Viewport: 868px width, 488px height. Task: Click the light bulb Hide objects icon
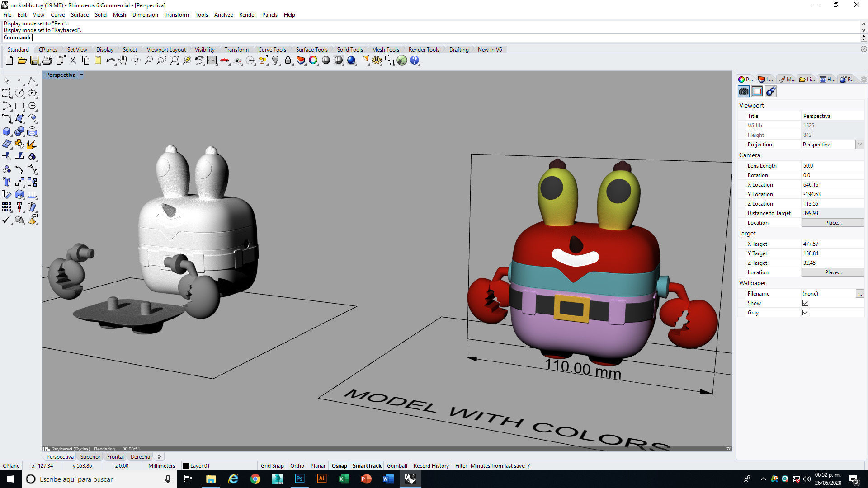pyautogui.click(x=275, y=60)
